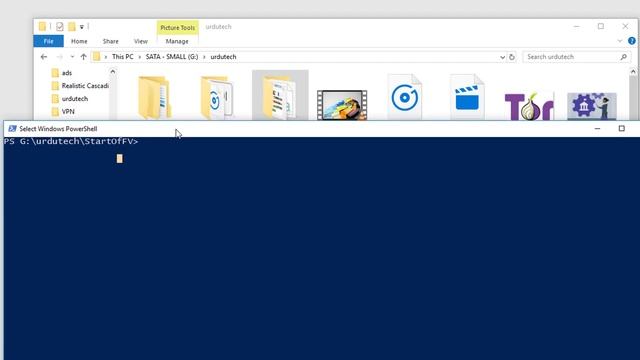Go up one folder level with the up arrow
Image resolution: width=640 pixels, height=360 pixels.
(83, 57)
